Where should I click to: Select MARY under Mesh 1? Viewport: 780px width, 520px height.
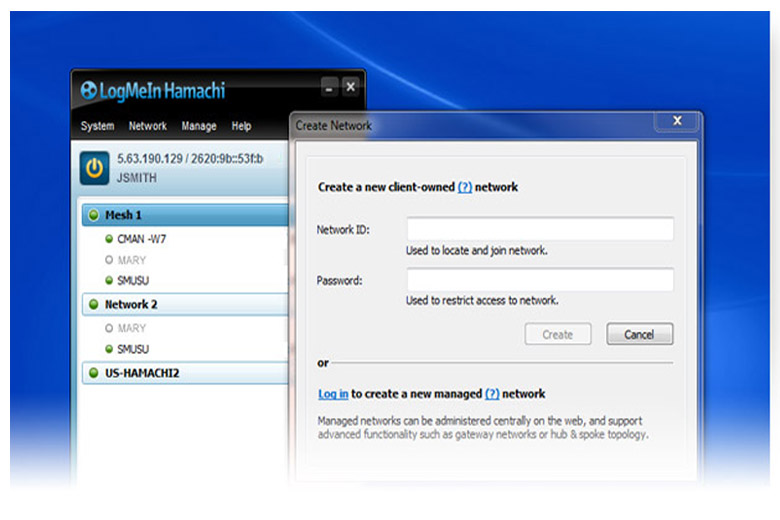pyautogui.click(x=132, y=260)
